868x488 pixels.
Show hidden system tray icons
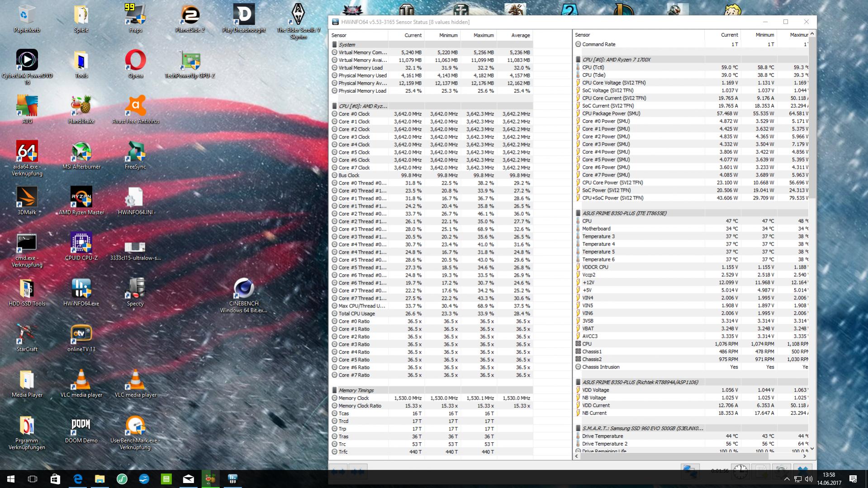click(787, 479)
